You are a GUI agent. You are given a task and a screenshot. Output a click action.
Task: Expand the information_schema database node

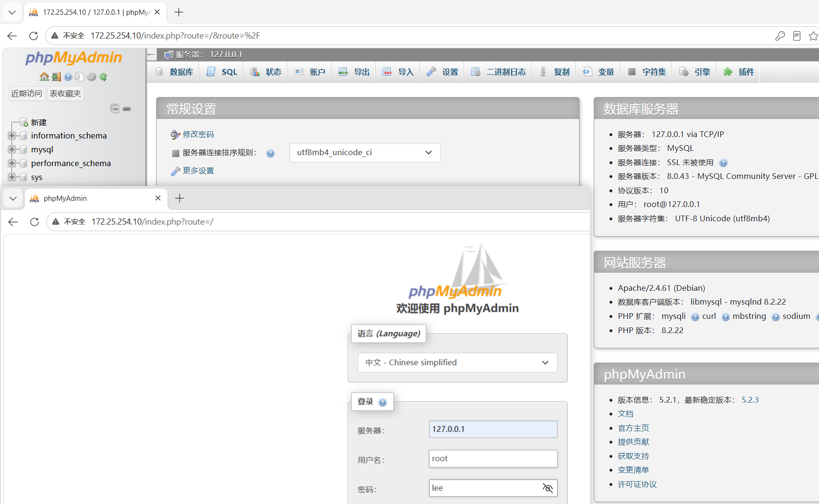tap(12, 136)
